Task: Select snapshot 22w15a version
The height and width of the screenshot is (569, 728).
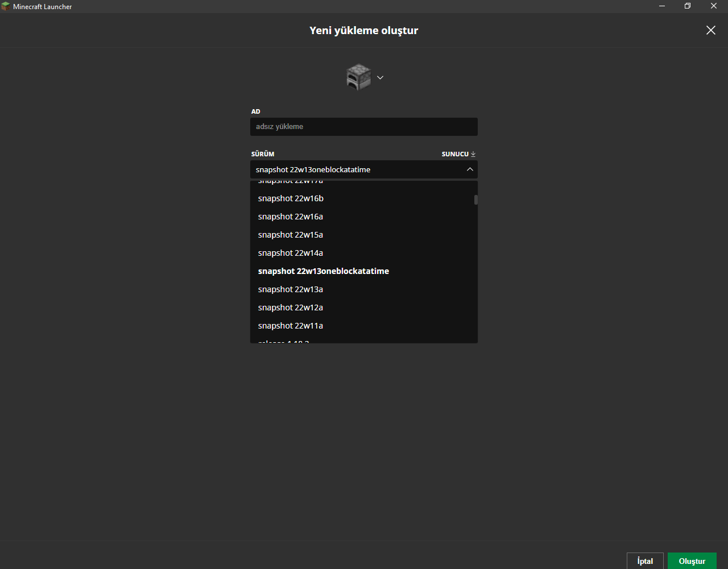Action: [x=291, y=234]
